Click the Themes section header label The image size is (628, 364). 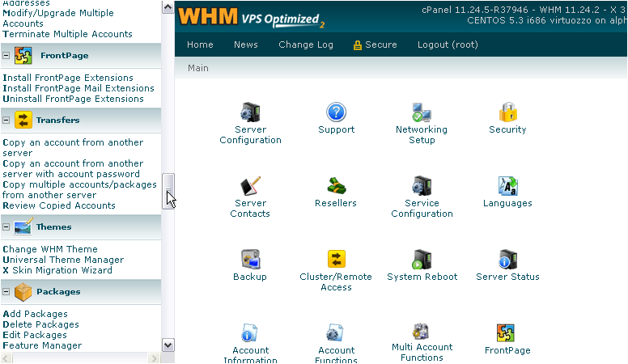[54, 226]
